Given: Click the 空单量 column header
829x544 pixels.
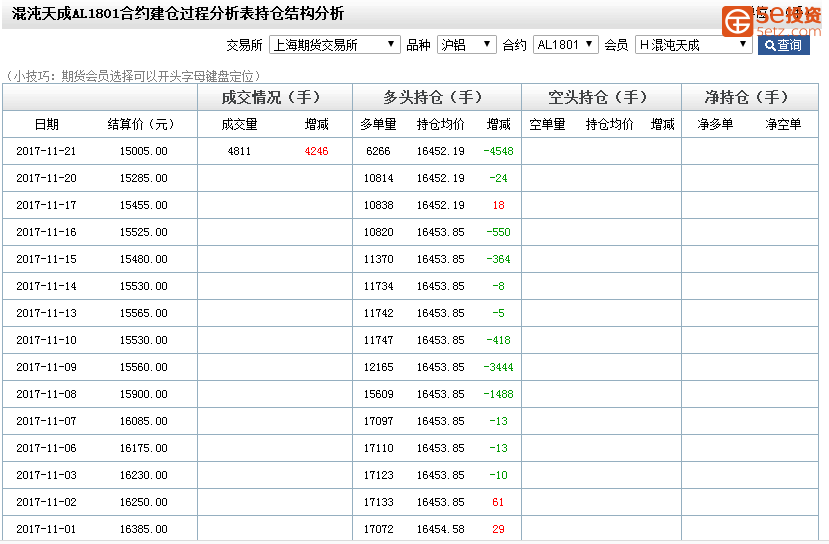Looking at the screenshot, I should 547,124.
